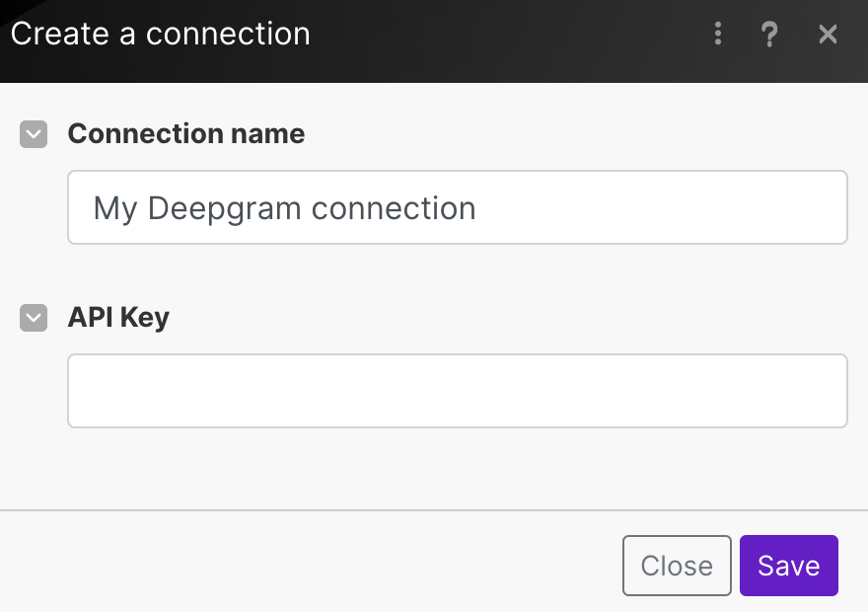
Task: Select the "Connection name" bold label
Action: (185, 134)
